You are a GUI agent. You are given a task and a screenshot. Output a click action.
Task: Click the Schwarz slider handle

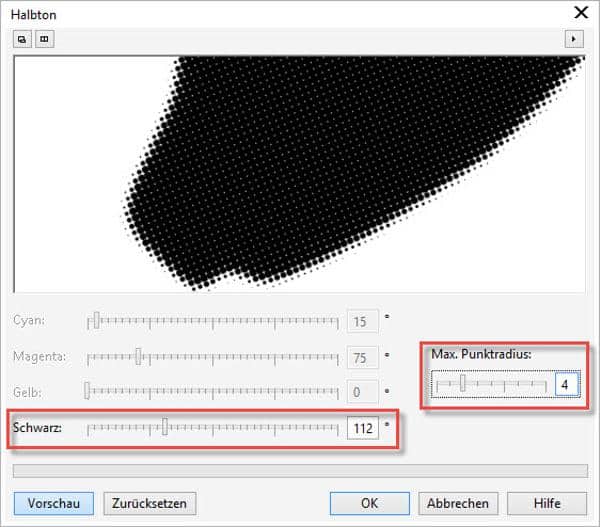click(x=165, y=428)
